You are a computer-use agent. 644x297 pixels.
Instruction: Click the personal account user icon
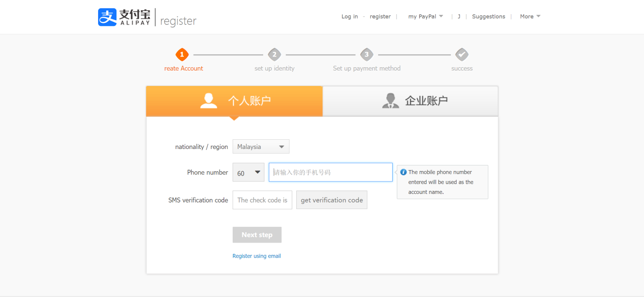(208, 101)
